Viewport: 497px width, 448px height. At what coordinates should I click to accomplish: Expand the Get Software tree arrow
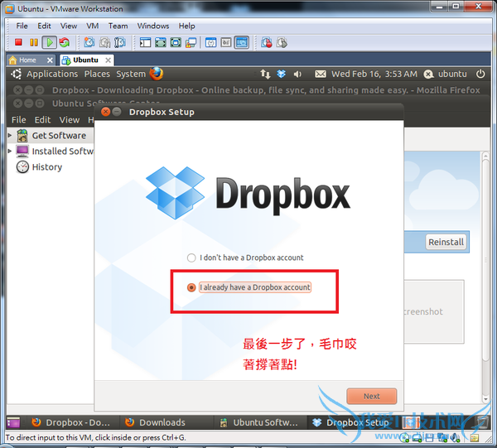[10, 135]
